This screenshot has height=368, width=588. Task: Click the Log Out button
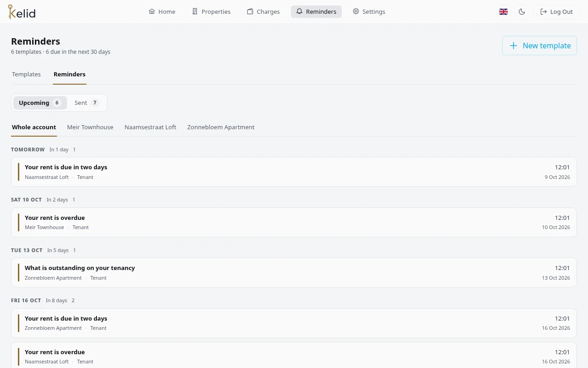[556, 12]
